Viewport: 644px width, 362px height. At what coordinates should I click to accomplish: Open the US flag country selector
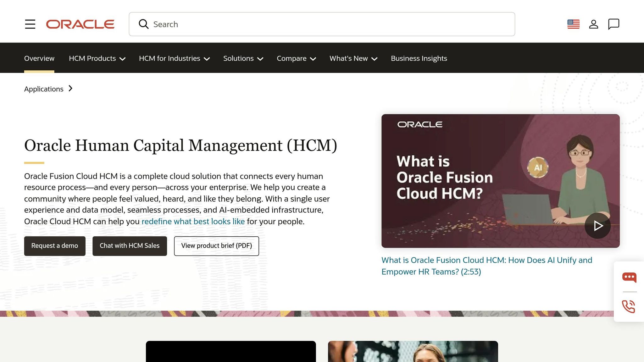point(573,24)
